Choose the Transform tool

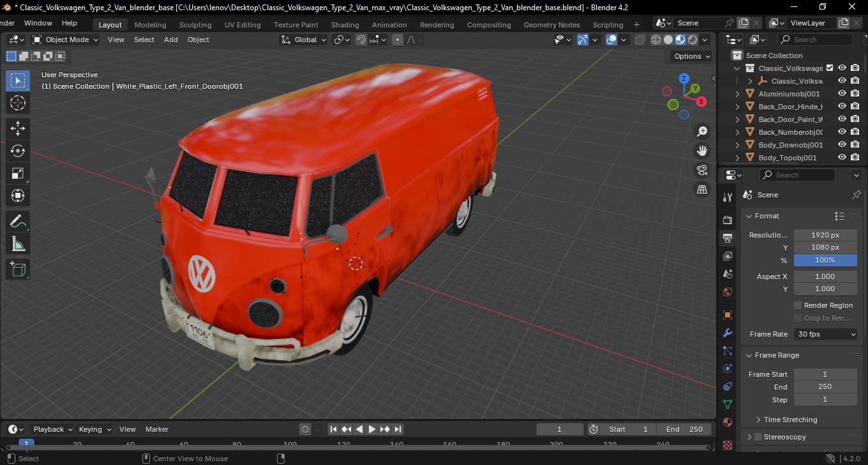[18, 195]
